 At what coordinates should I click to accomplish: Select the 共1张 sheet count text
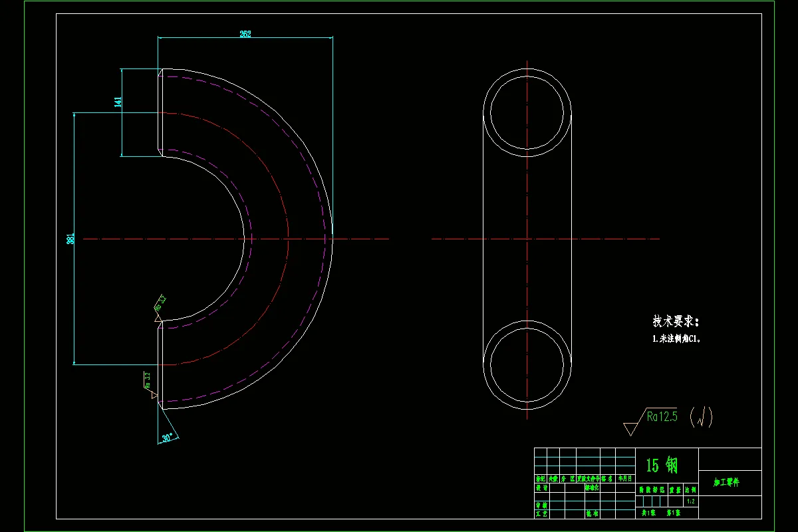click(648, 513)
